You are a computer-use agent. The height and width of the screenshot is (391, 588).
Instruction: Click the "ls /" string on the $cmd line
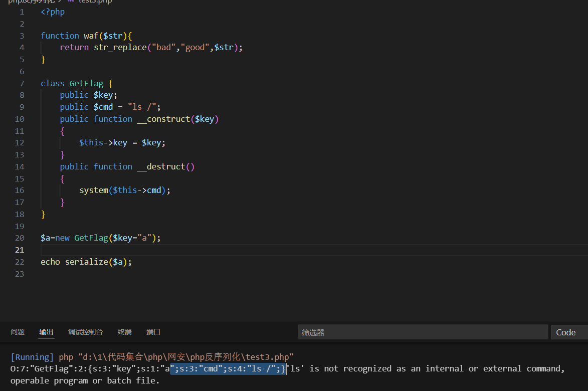point(142,107)
